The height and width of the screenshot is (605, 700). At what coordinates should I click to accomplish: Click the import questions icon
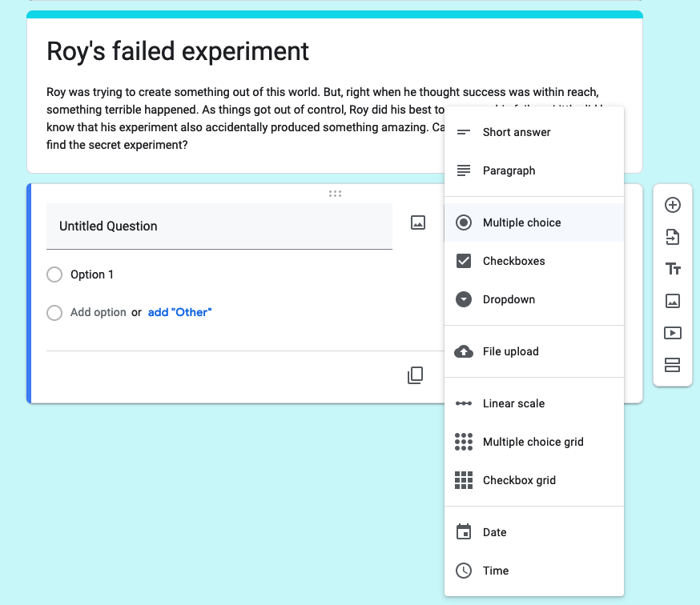click(x=673, y=237)
